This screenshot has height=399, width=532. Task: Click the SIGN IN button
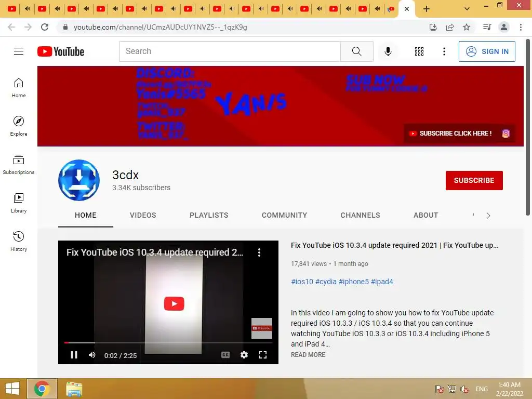487,51
